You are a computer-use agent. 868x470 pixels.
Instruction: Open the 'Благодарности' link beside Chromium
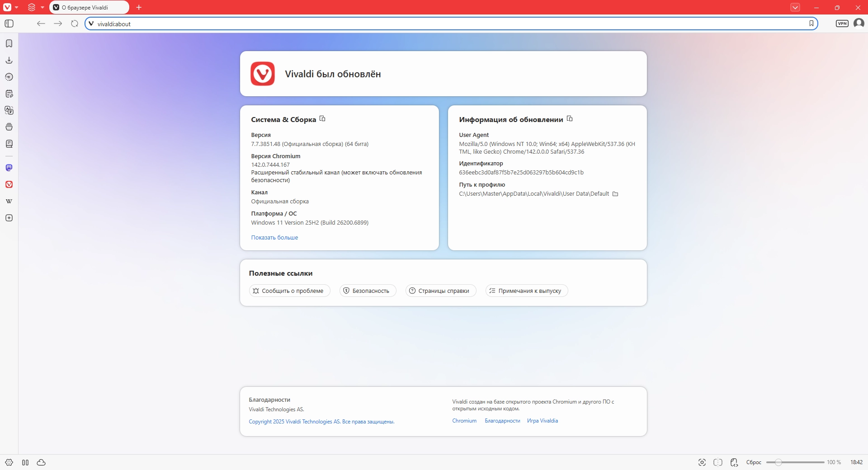pyautogui.click(x=502, y=421)
